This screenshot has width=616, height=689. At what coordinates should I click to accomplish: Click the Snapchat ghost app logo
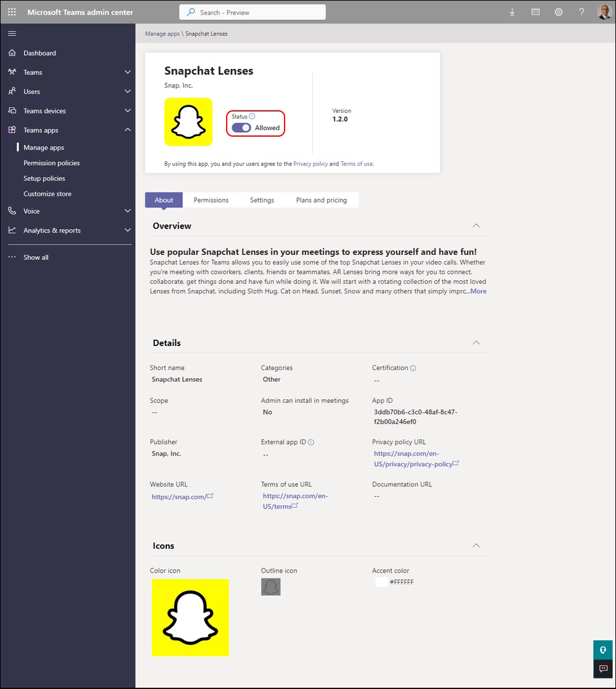(x=188, y=122)
